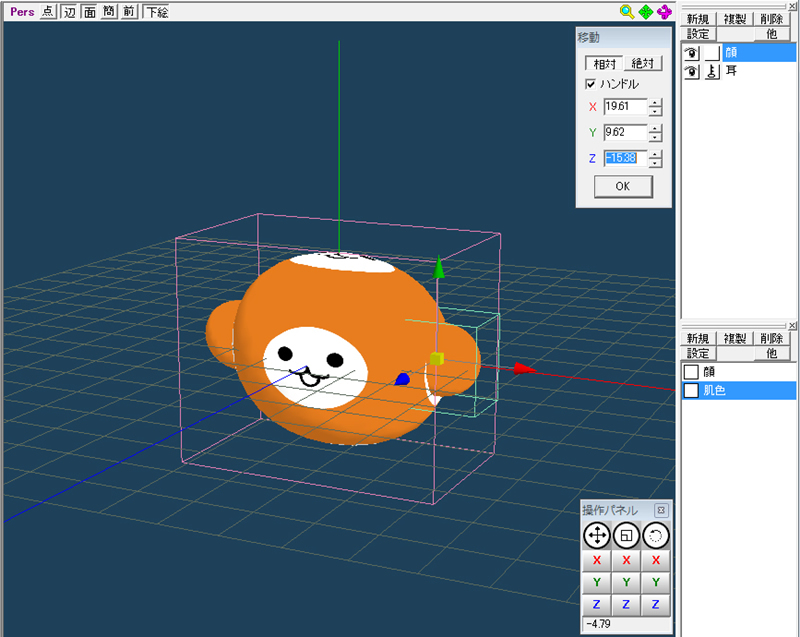Choose the scale tool in 操作パネル

(x=626, y=536)
